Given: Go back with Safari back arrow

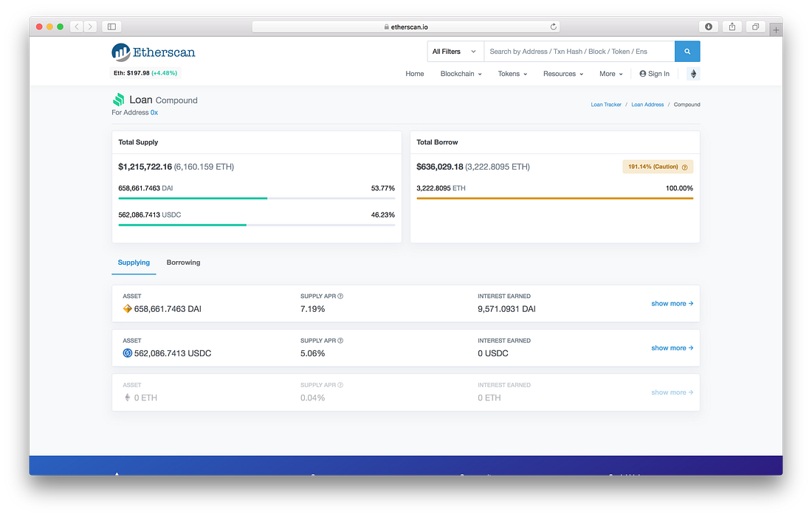Looking at the screenshot, I should tap(77, 27).
